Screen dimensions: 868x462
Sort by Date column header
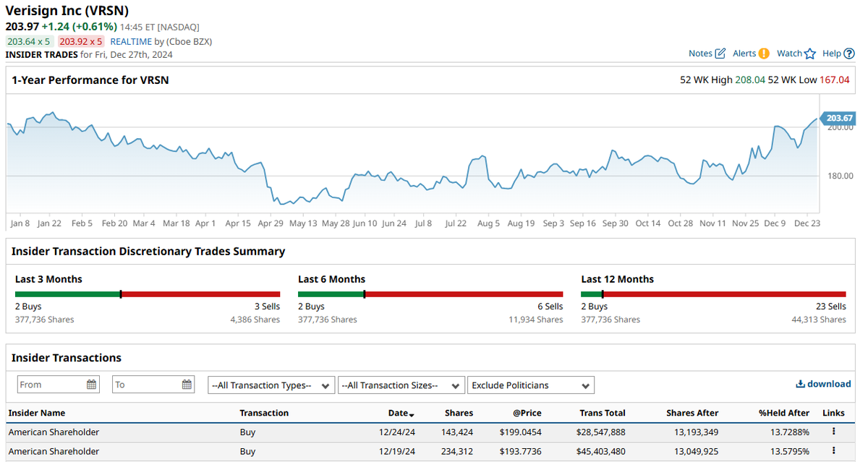click(x=401, y=413)
